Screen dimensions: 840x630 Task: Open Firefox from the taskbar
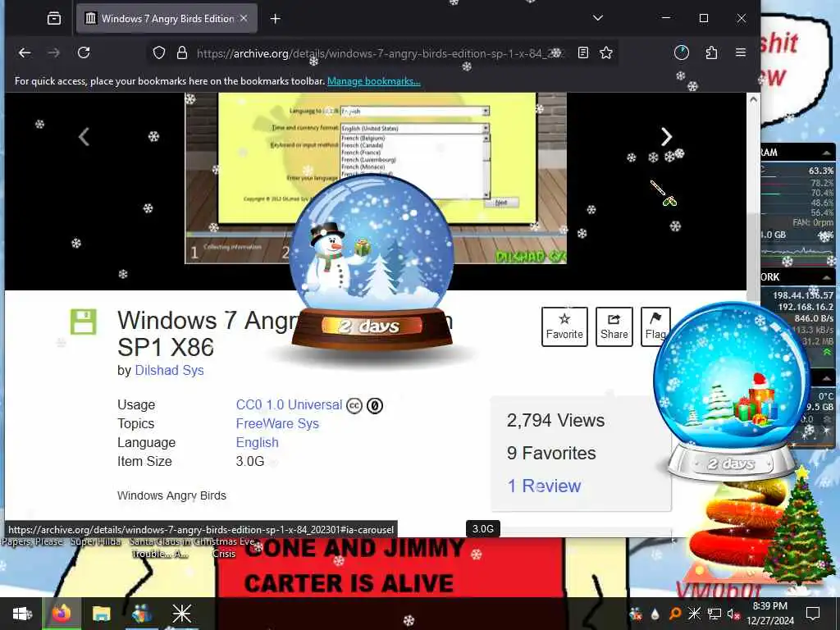[62, 614]
